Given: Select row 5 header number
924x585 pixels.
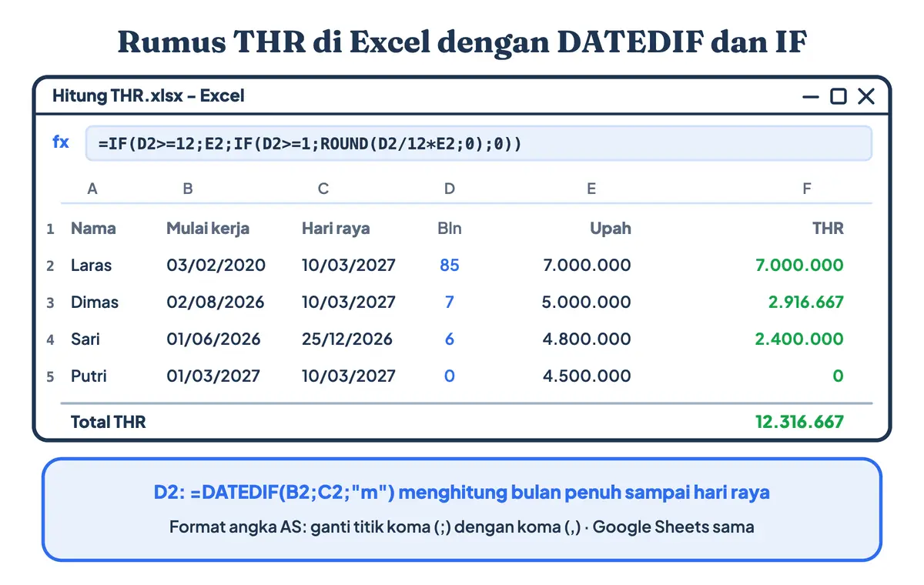Looking at the screenshot, I should coord(50,376).
